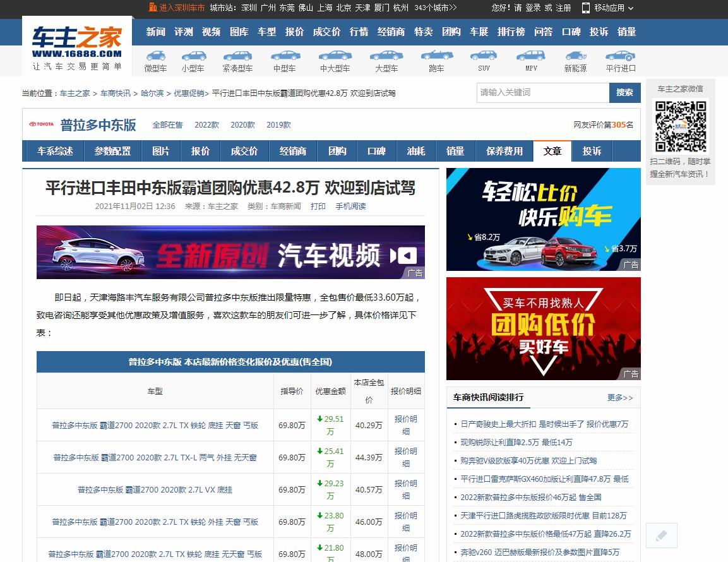The image size is (728, 562).
Task: Open the 手机阅读 link
Action: 350,206
